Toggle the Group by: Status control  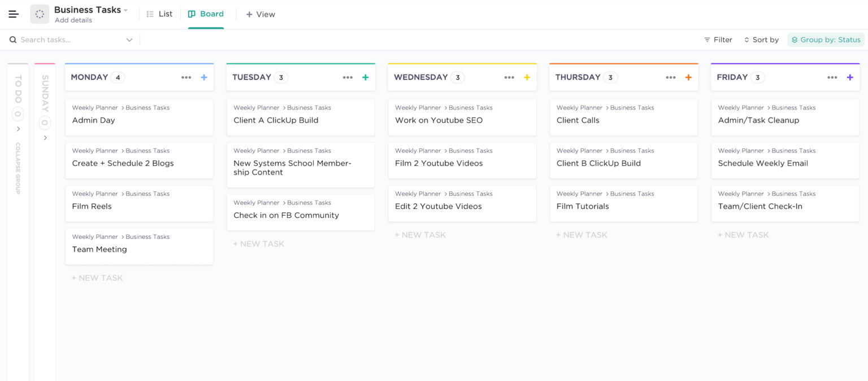click(x=826, y=40)
